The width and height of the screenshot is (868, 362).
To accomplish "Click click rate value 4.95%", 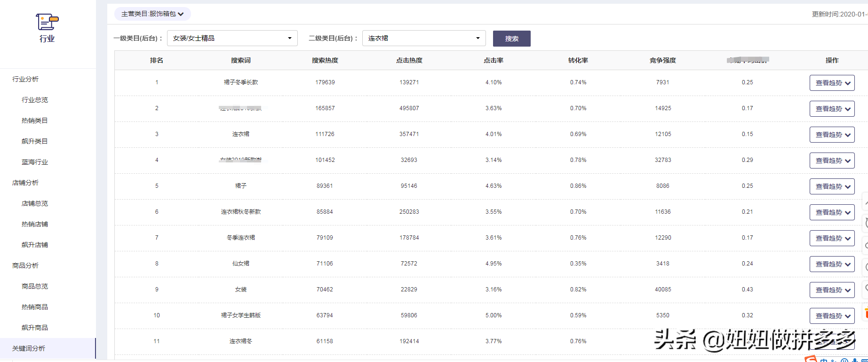I will point(494,264).
